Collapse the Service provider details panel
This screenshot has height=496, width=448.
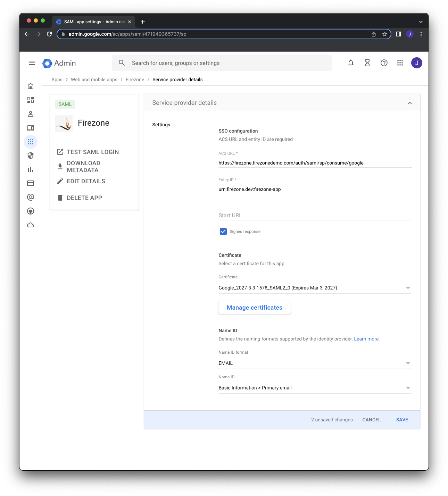[409, 102]
